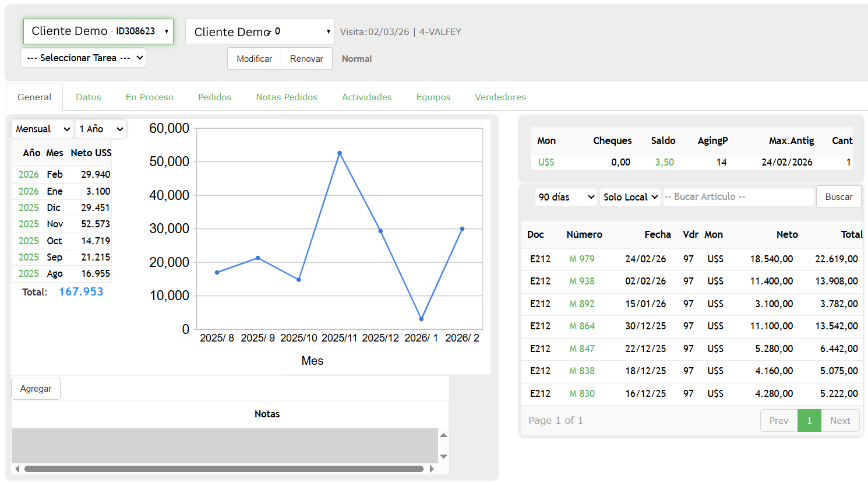Switch to the Actividades tab
This screenshot has height=482, width=868.
coord(366,97)
